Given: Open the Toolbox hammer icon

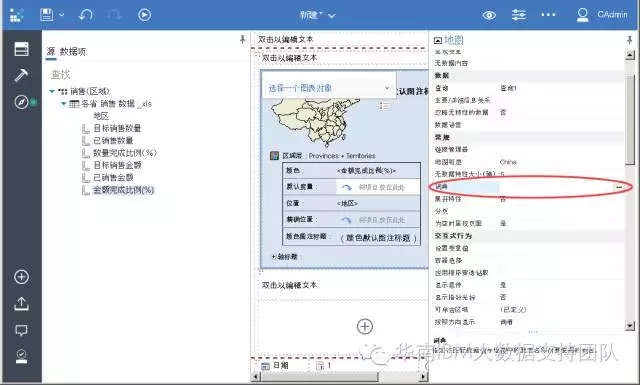Looking at the screenshot, I should [x=21, y=75].
